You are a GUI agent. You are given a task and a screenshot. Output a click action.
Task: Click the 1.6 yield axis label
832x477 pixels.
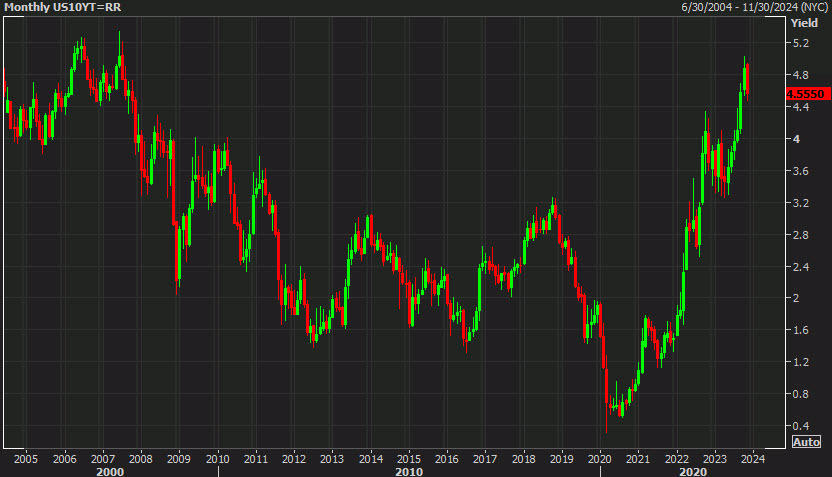click(801, 330)
